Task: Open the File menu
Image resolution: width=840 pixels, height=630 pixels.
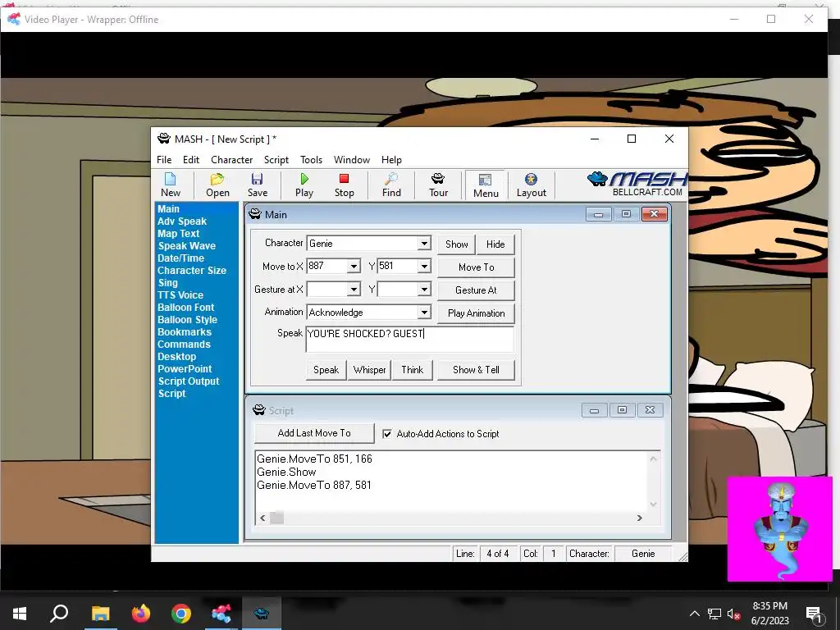Action: pos(164,160)
